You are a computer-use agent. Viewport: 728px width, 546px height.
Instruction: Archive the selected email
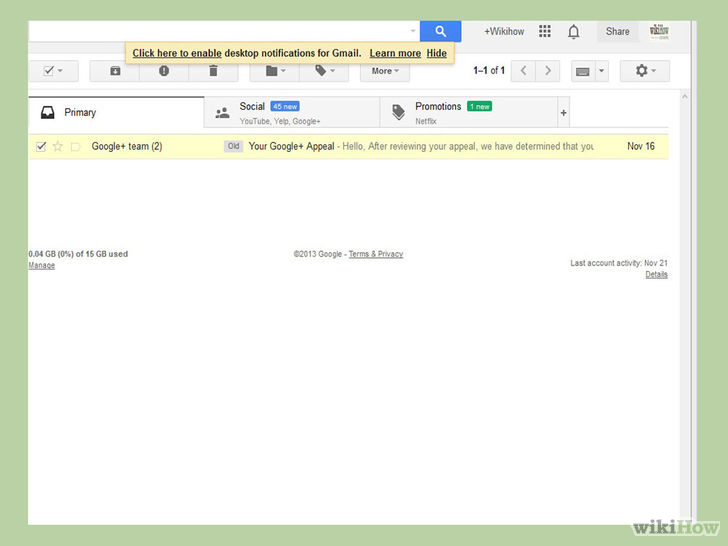[x=115, y=71]
